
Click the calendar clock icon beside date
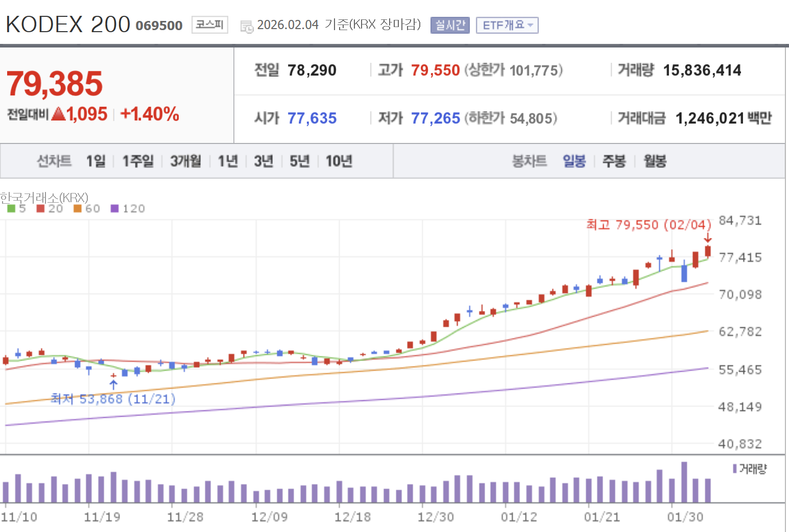[247, 27]
